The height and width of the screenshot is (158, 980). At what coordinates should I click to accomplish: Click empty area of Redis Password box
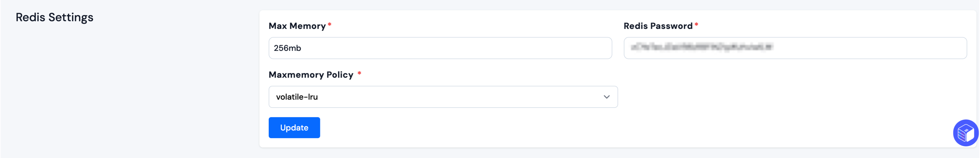pos(871,48)
